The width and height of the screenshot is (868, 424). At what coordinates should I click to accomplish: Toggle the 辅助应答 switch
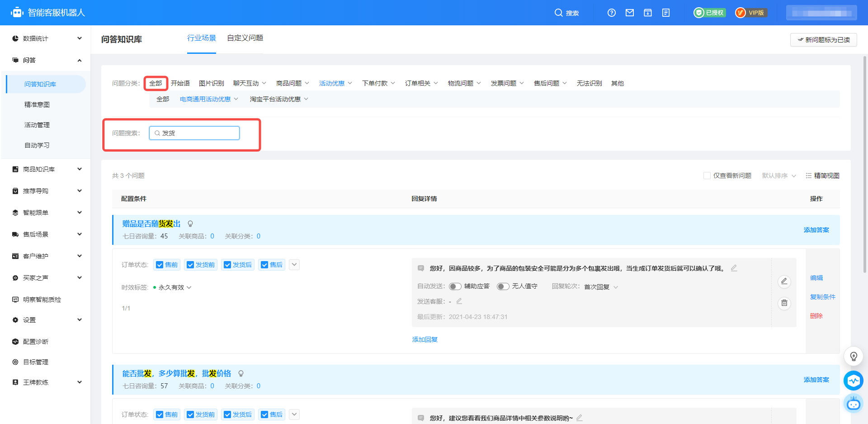[455, 286]
